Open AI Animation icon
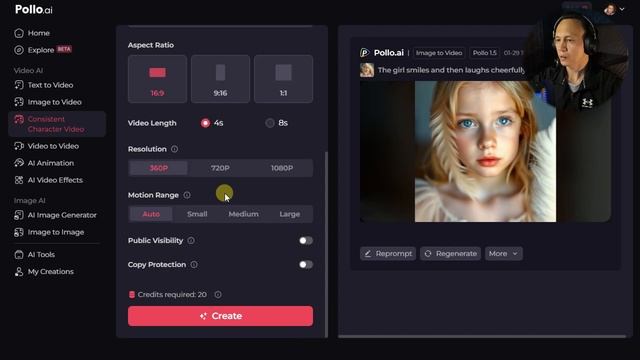The image size is (640, 360). click(19, 163)
